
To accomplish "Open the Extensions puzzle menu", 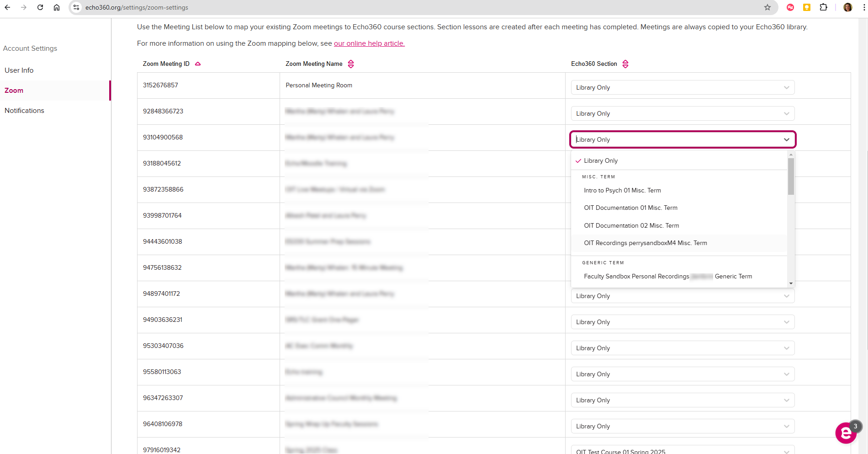I will 823,7.
